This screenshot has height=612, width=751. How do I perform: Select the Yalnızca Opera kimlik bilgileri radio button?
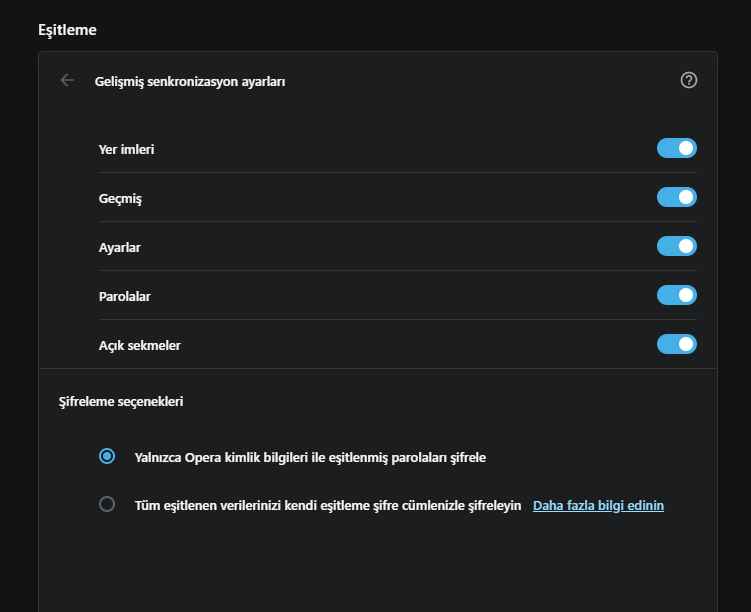coord(107,456)
